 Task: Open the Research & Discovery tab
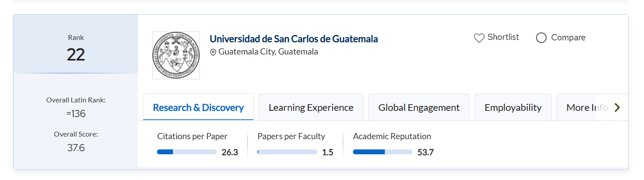tap(198, 108)
